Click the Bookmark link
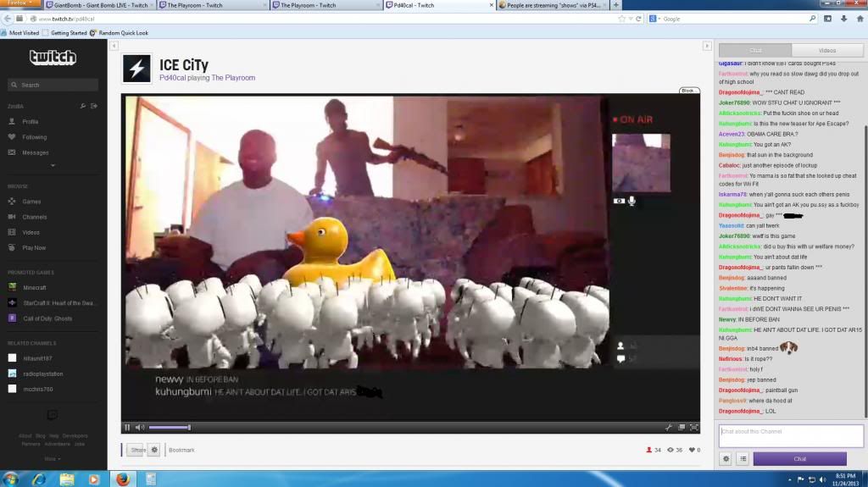This screenshot has width=868, height=487. (x=181, y=451)
